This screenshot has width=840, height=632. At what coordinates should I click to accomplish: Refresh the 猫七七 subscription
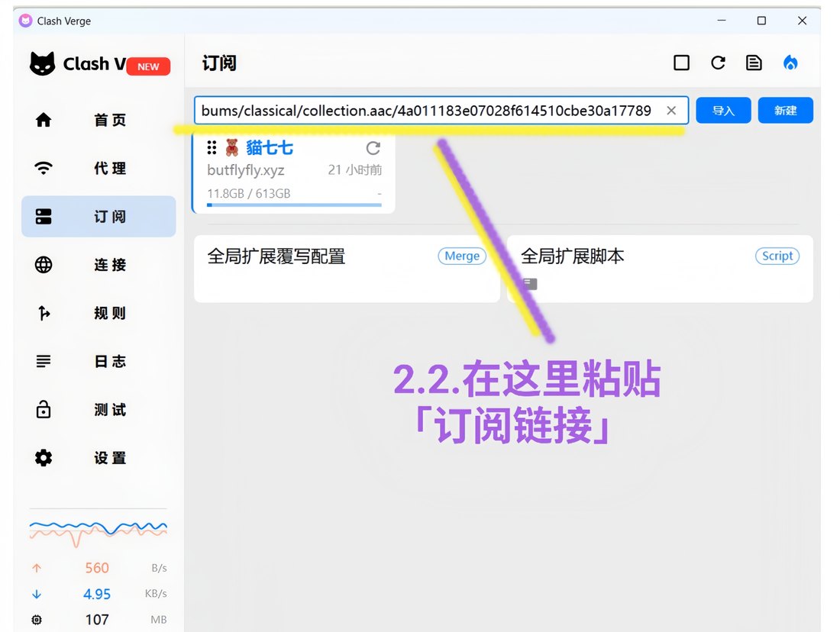tap(373, 148)
